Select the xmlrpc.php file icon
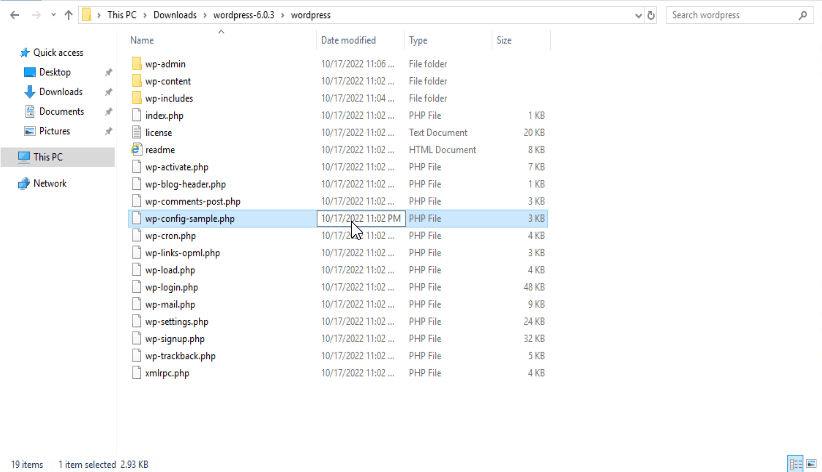Image resolution: width=822 pixels, height=472 pixels. [136, 373]
